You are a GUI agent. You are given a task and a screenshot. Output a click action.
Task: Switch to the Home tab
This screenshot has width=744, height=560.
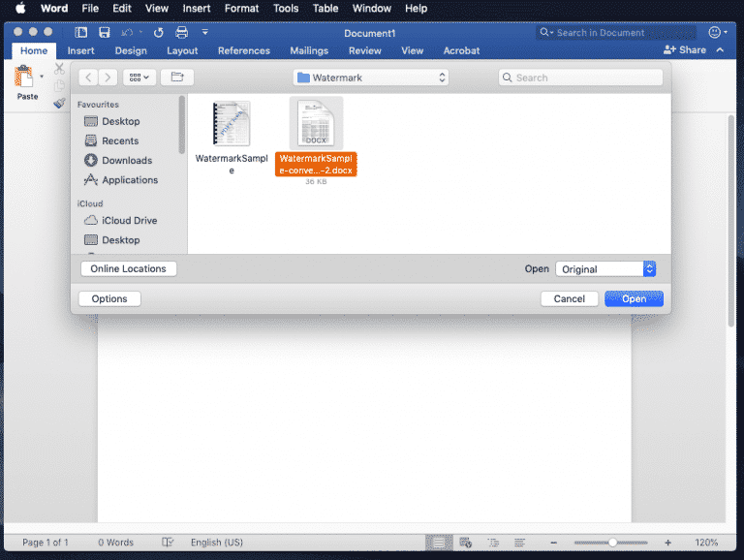tap(34, 50)
